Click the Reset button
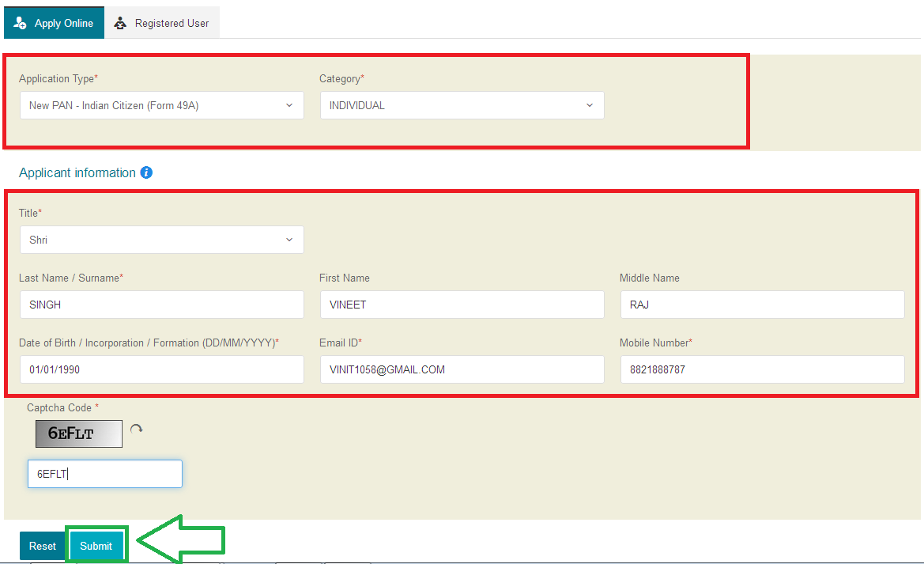 [41, 545]
